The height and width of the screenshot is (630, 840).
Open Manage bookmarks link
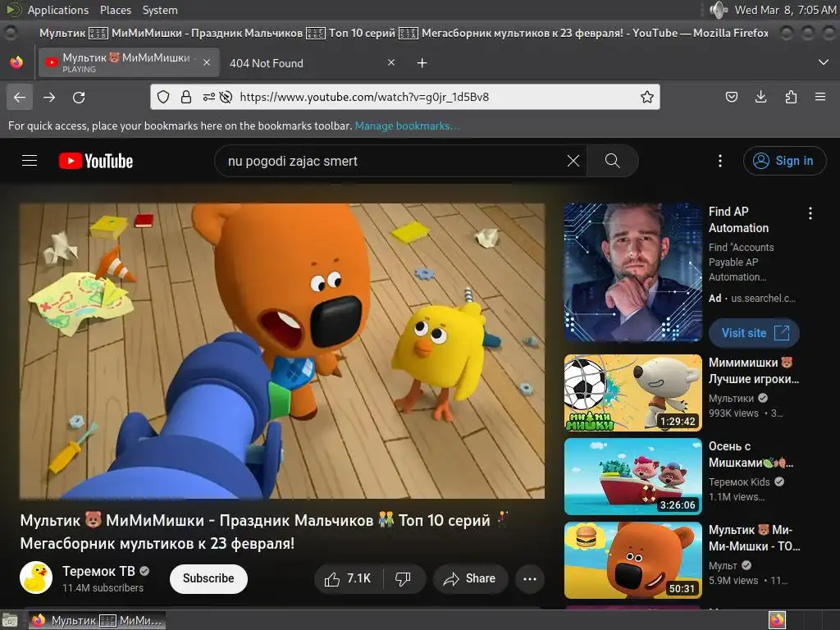pos(407,126)
